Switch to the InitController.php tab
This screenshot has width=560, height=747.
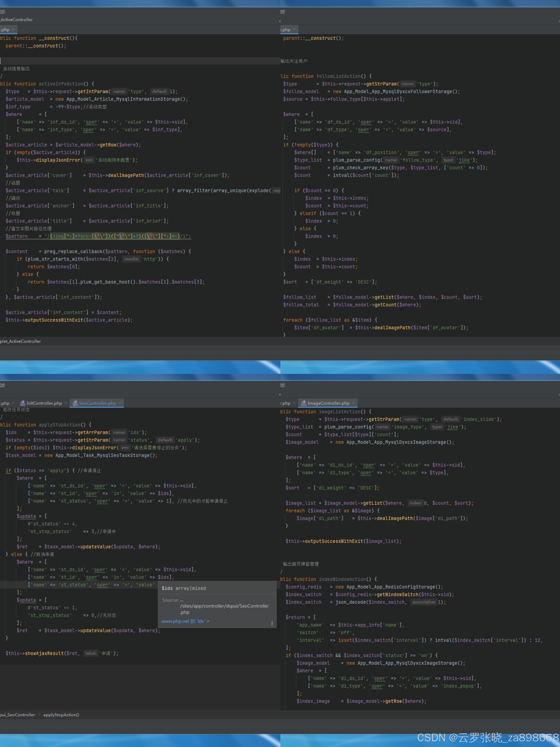(x=44, y=403)
